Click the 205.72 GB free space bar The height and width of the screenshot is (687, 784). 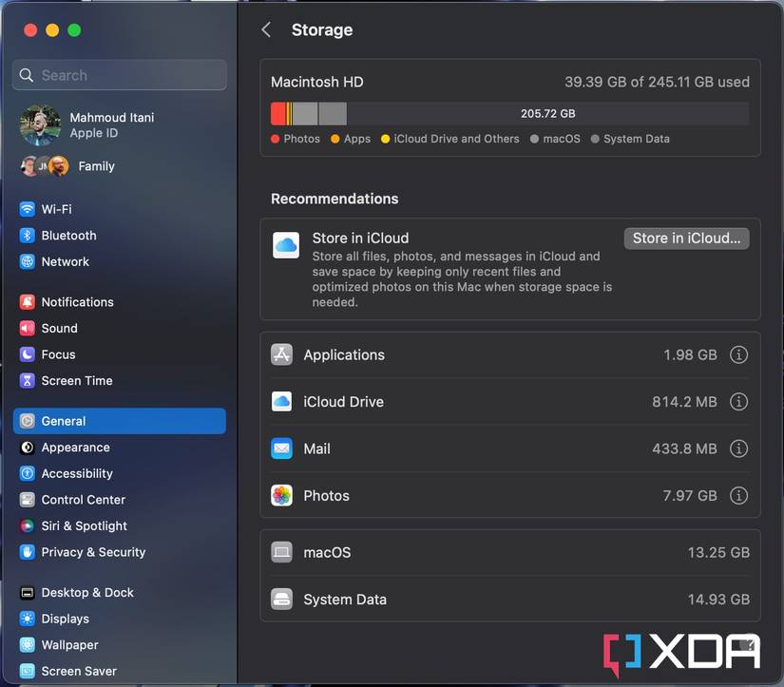click(547, 113)
